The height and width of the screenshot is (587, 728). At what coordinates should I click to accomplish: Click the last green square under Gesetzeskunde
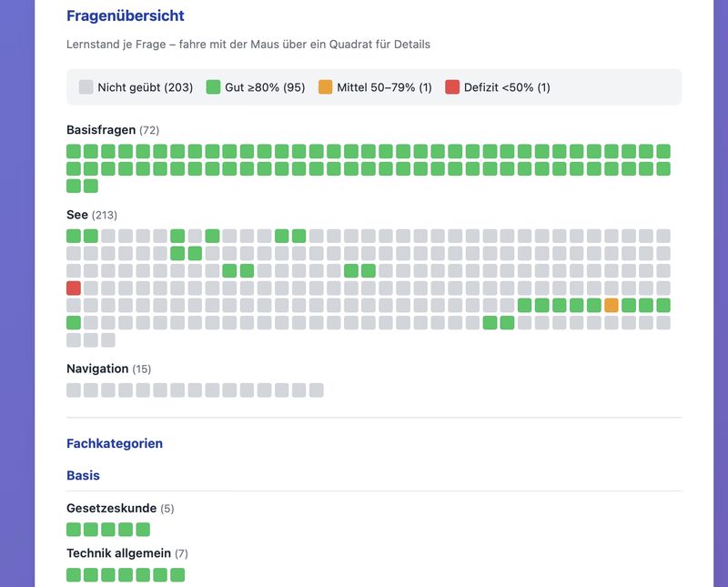coord(143,530)
